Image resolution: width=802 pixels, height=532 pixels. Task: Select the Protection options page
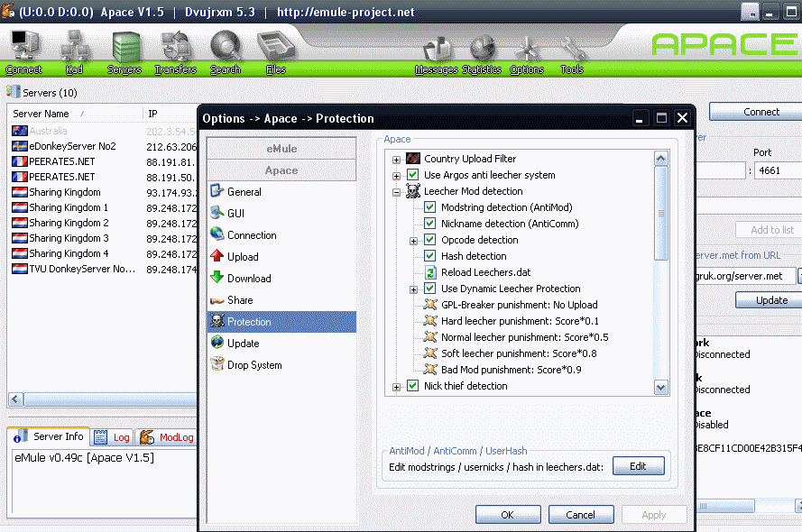click(281, 322)
